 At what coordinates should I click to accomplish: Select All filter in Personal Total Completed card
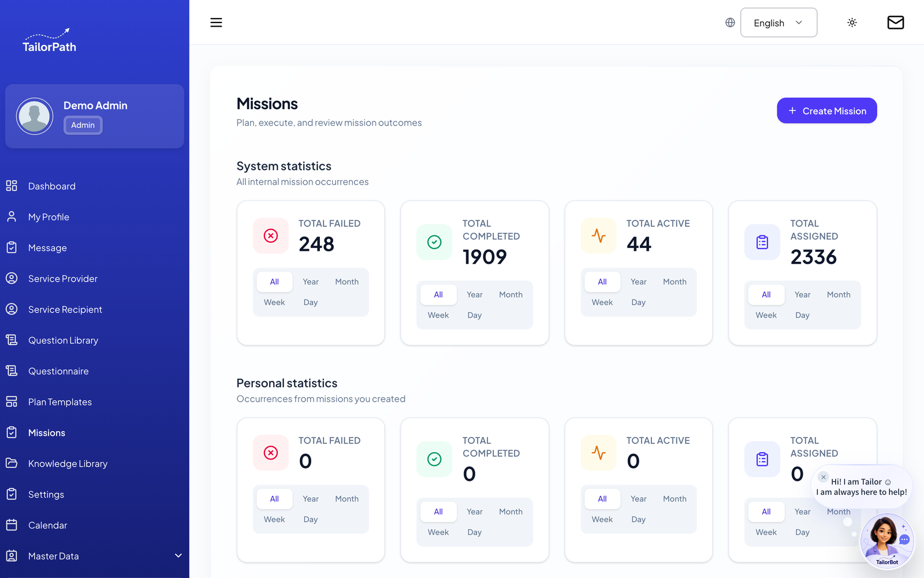click(x=438, y=512)
